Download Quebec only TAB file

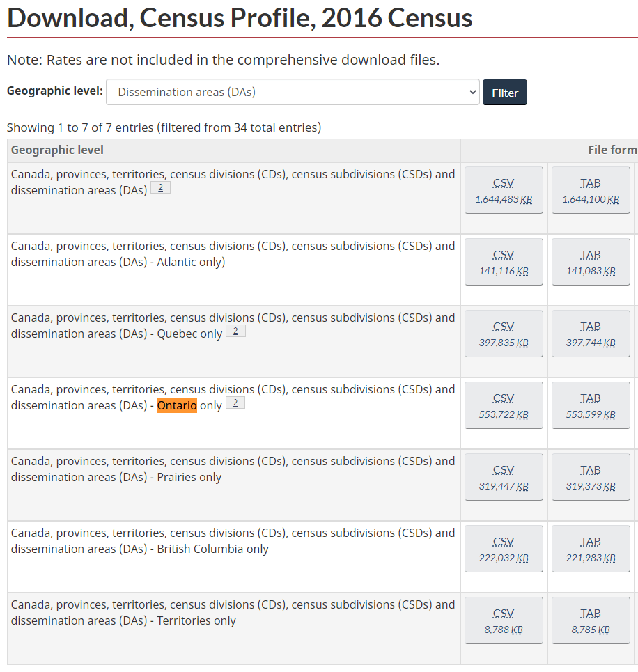coord(591,334)
